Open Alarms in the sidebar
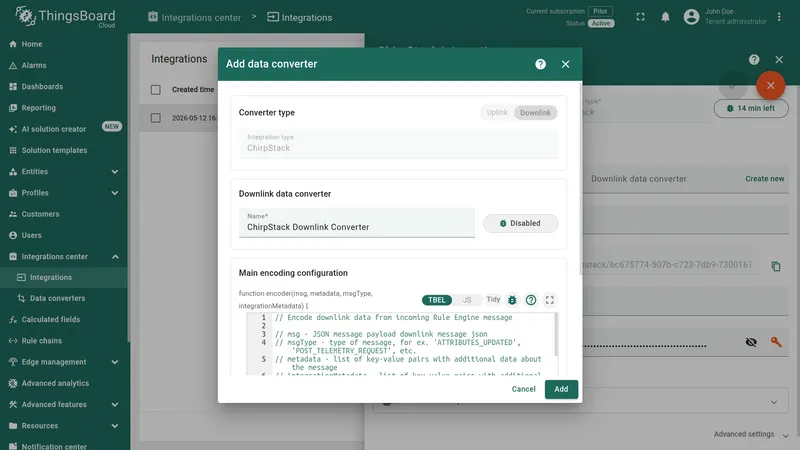The image size is (800, 450). click(x=64, y=65)
